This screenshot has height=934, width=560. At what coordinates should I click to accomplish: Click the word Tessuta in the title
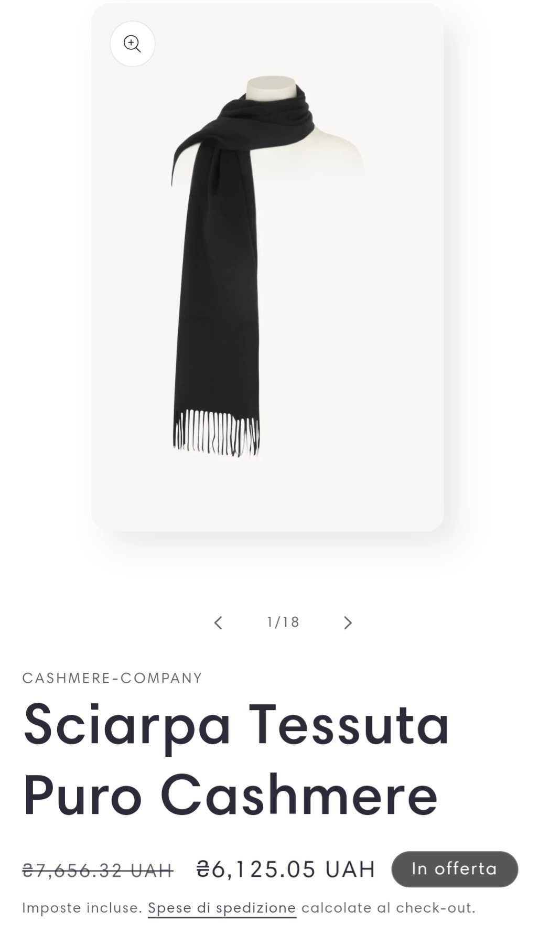click(x=349, y=724)
